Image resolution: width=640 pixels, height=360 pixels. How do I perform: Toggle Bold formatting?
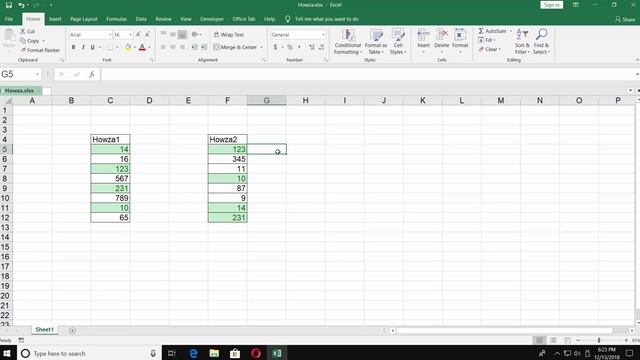(x=73, y=47)
